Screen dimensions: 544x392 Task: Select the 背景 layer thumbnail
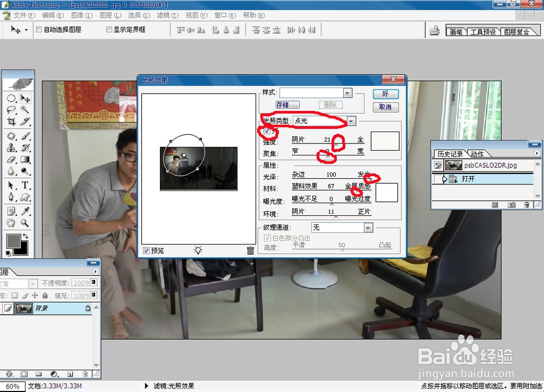click(23, 308)
